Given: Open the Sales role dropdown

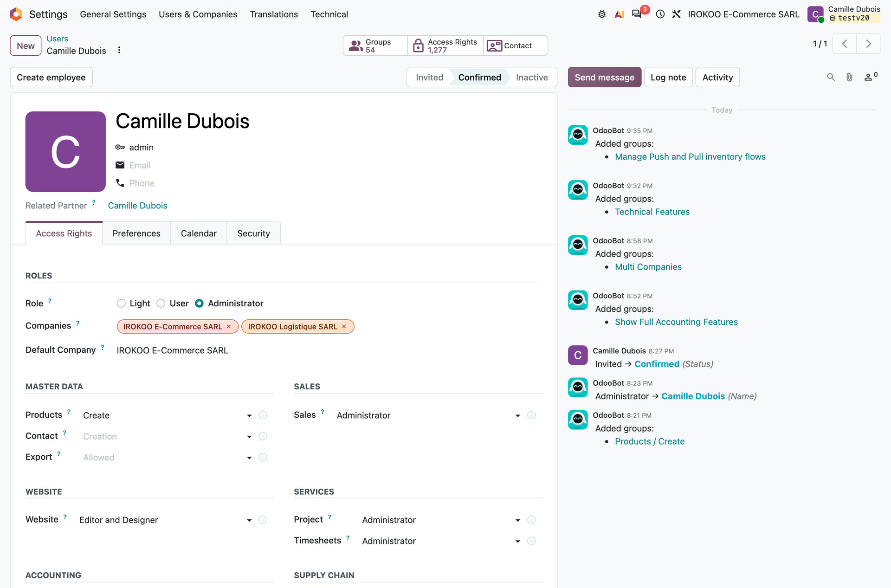Looking at the screenshot, I should (x=429, y=415).
